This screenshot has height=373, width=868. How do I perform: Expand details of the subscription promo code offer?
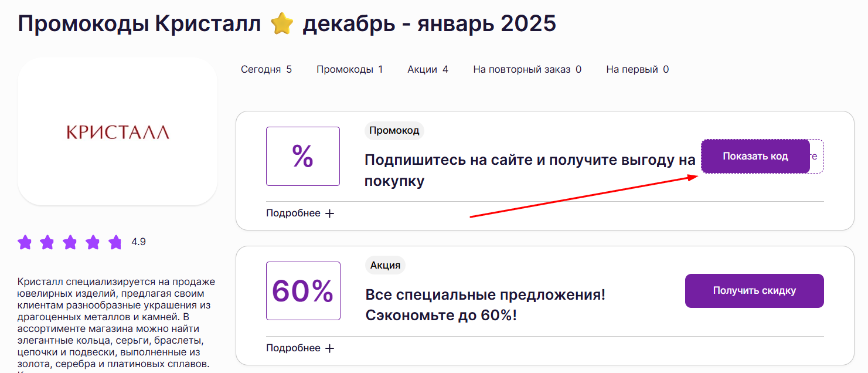301,213
